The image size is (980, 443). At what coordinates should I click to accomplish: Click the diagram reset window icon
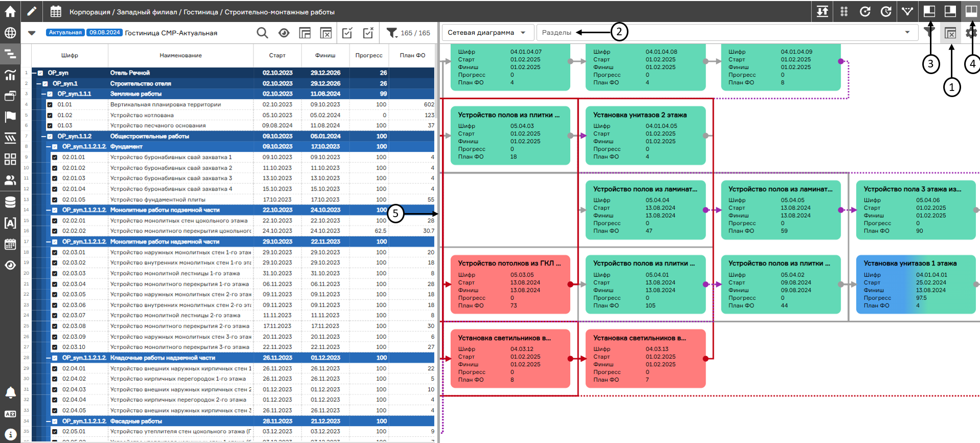950,33
